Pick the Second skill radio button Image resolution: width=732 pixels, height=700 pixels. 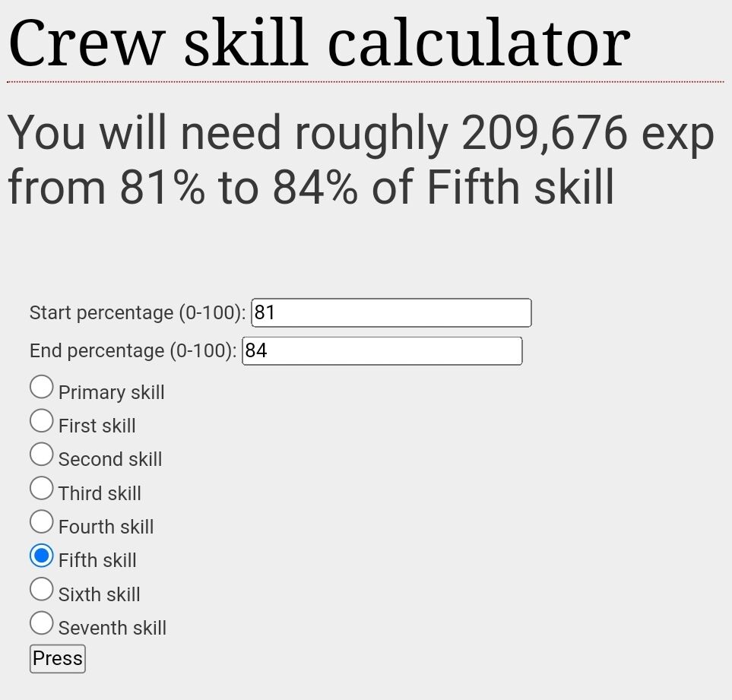click(x=42, y=454)
